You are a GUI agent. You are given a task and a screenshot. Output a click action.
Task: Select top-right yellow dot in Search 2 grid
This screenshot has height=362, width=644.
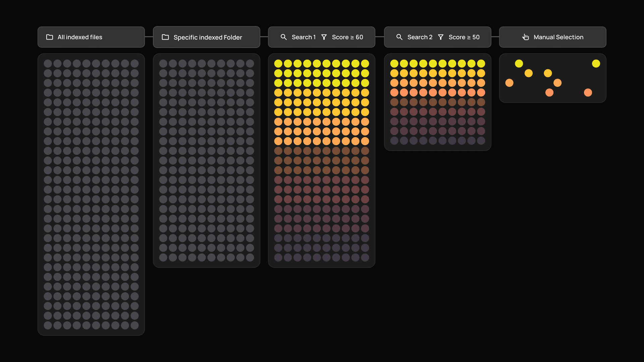[x=481, y=64]
